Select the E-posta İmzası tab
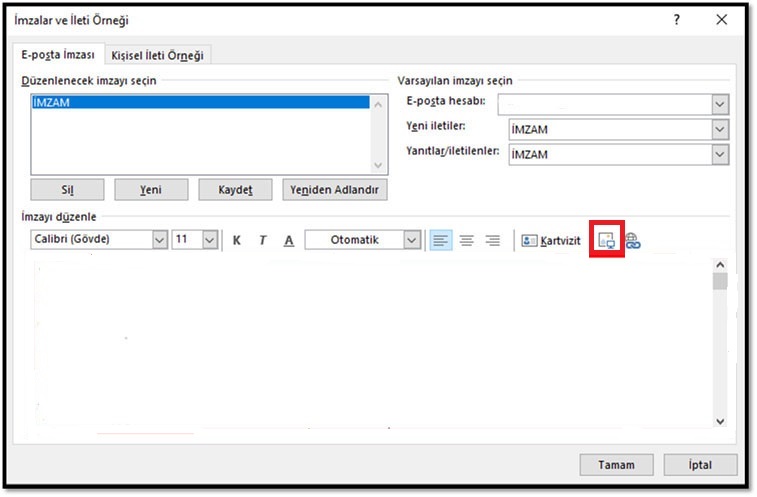The height and width of the screenshot is (497, 757). [x=58, y=55]
